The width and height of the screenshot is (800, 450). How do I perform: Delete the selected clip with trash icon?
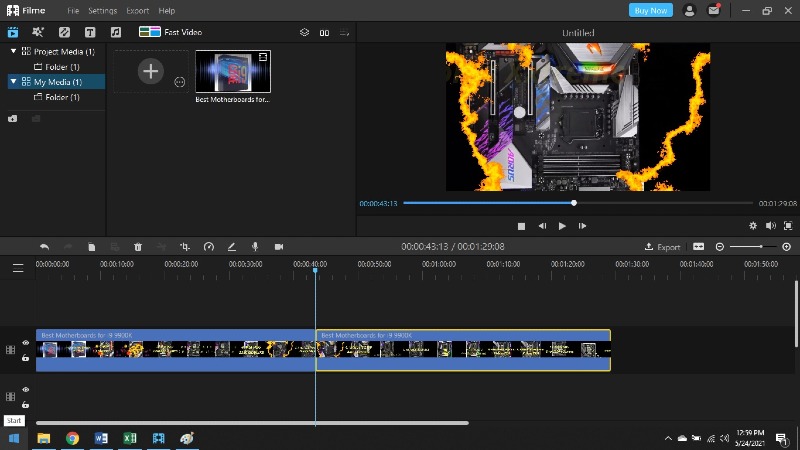(x=138, y=247)
